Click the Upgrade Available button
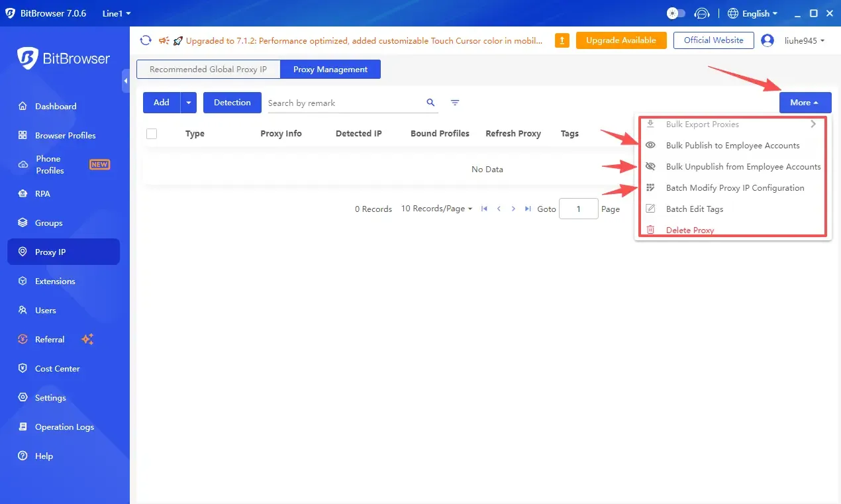 (620, 40)
